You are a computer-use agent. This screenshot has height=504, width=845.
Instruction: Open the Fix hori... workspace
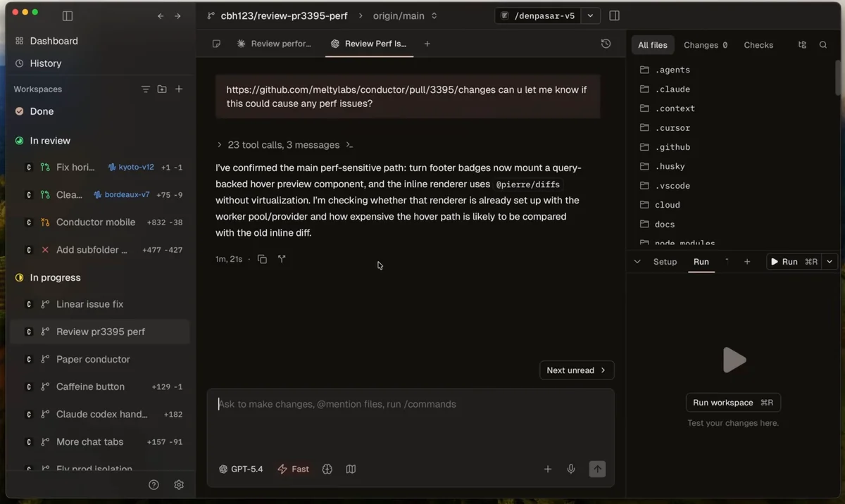tap(100, 168)
